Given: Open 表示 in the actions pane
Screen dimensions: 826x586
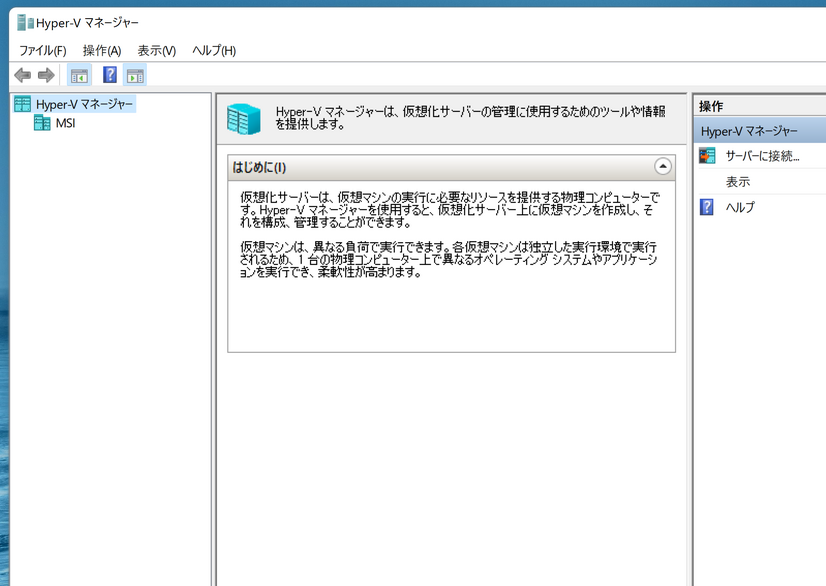Looking at the screenshot, I should click(x=738, y=182).
